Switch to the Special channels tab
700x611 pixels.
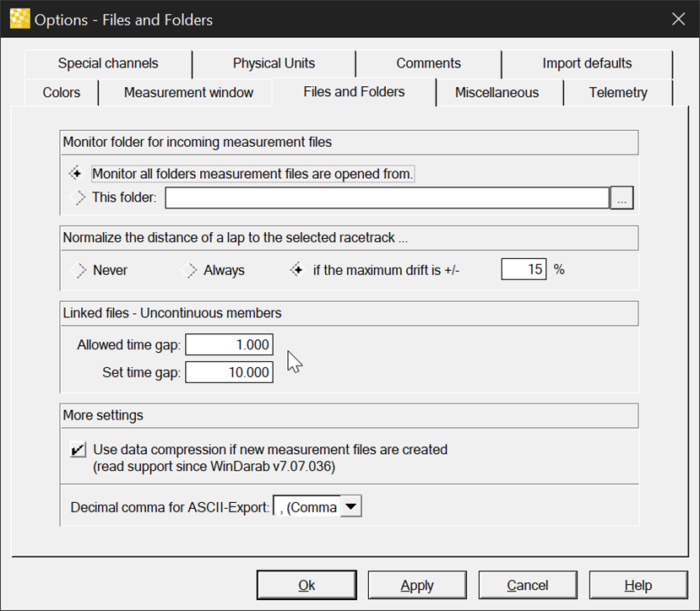pos(108,63)
